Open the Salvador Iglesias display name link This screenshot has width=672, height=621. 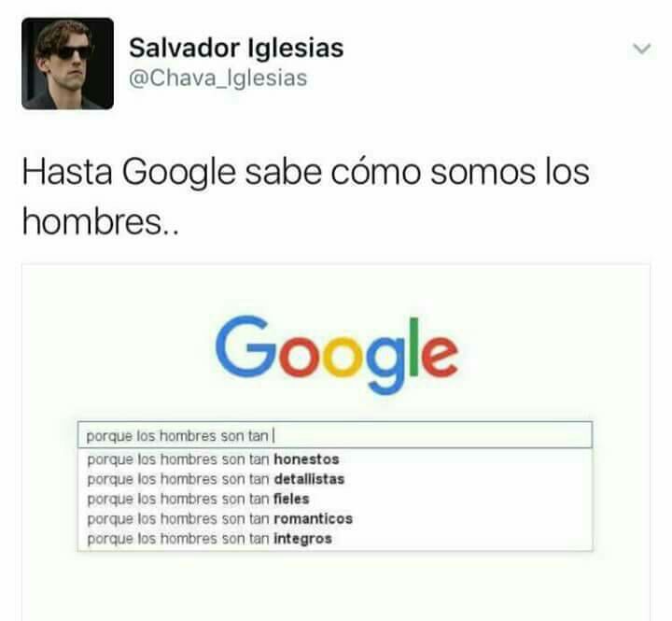click(236, 48)
